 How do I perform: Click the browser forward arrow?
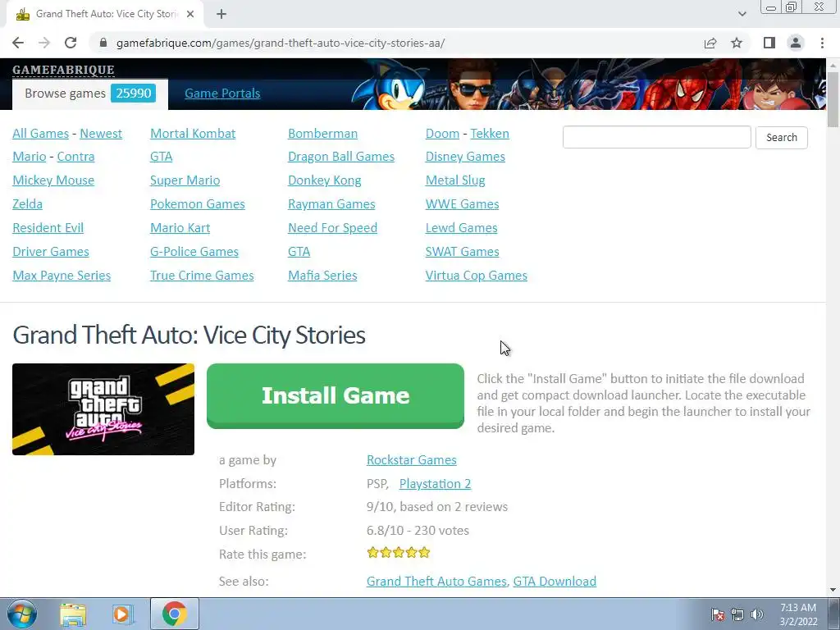pos(44,43)
